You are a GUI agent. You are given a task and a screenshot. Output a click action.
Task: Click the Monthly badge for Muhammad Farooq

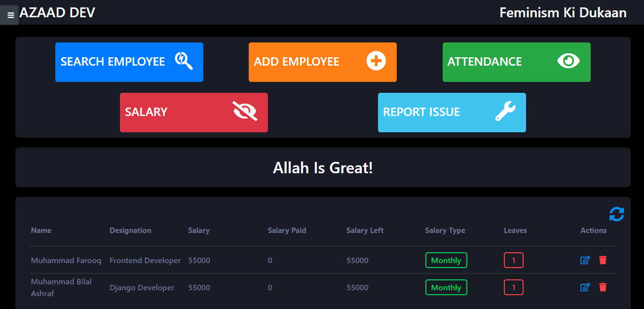[x=446, y=260]
